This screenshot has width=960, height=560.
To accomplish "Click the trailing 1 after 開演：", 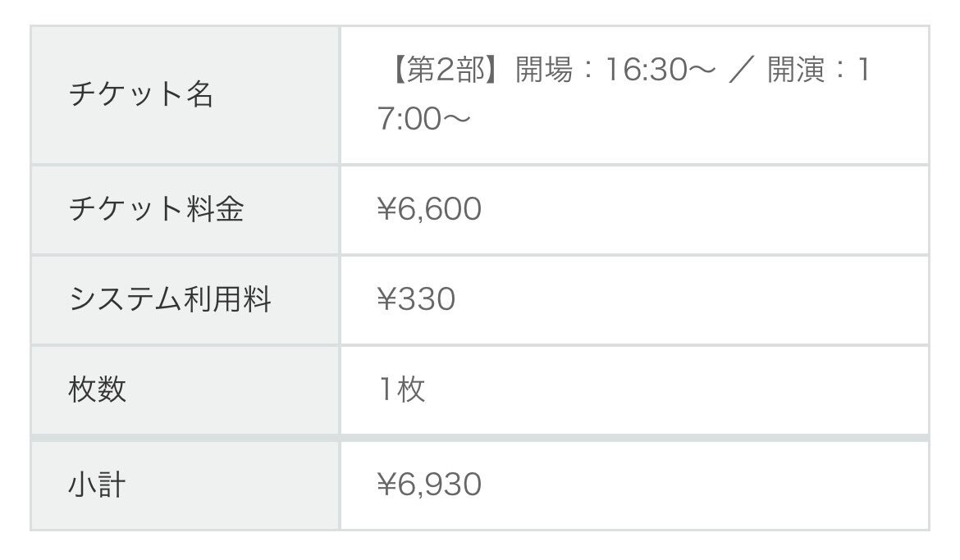I will click(x=864, y=70).
